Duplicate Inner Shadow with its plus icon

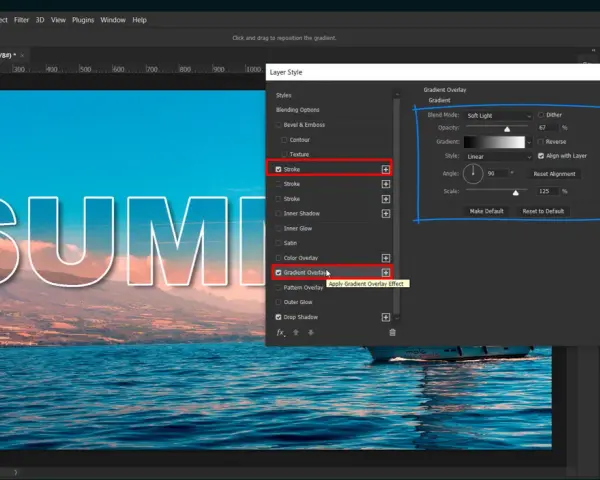click(385, 214)
